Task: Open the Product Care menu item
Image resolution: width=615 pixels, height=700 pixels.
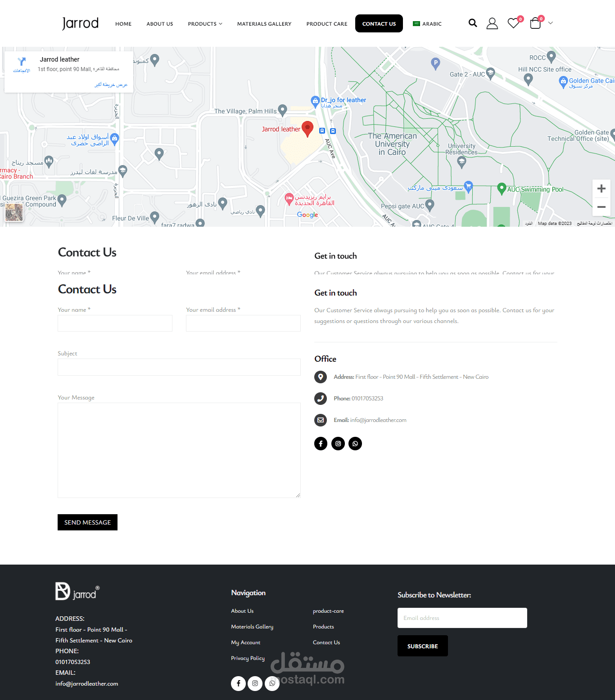Action: 327,24
